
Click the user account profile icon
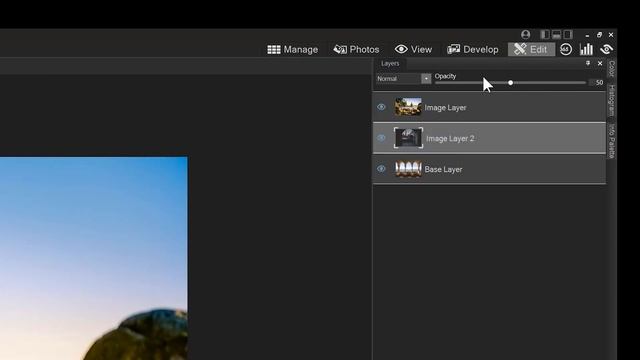click(x=526, y=34)
